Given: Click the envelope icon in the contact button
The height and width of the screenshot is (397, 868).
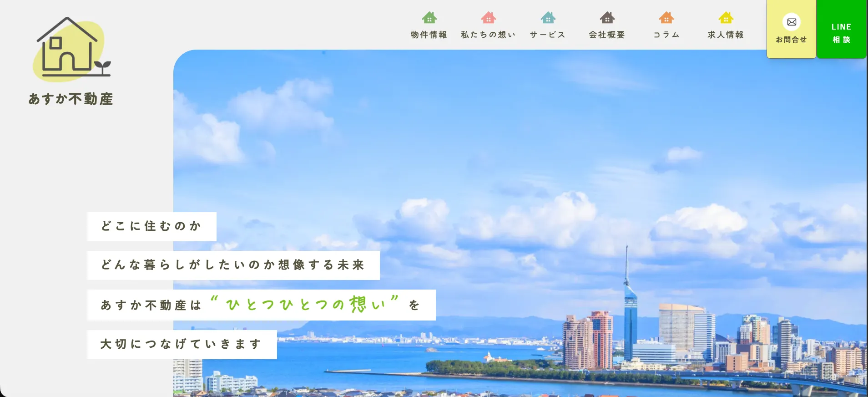Looking at the screenshot, I should click(792, 22).
